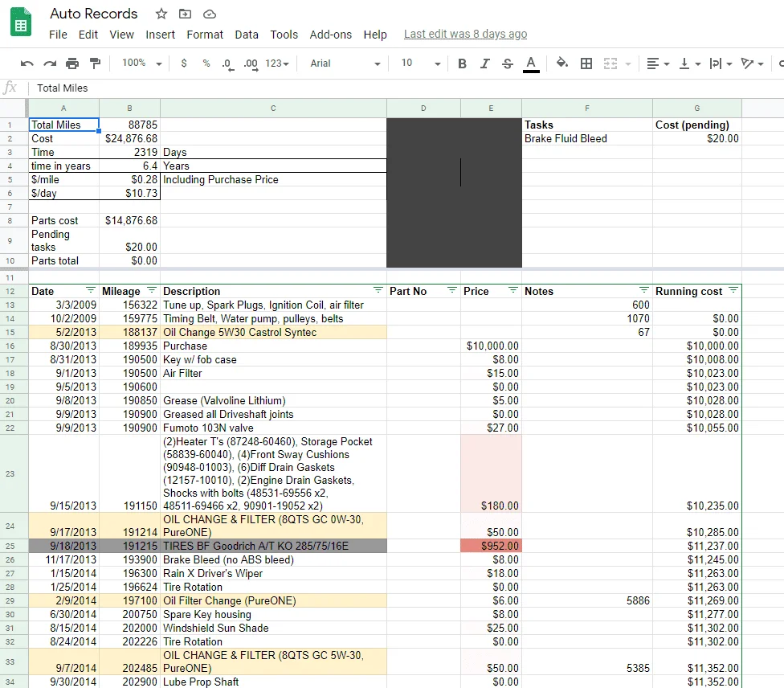This screenshot has height=688, width=784.
Task: Toggle bold formatting
Action: (462, 63)
